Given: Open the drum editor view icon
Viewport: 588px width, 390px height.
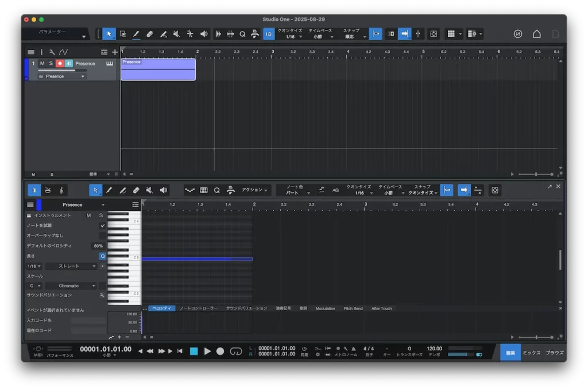Looking at the screenshot, I should 48,190.
